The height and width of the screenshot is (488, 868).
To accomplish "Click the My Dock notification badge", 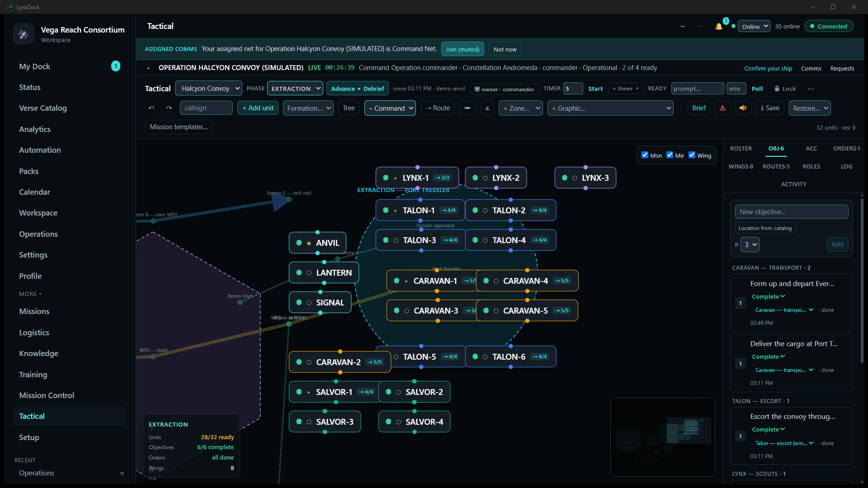I will (116, 66).
